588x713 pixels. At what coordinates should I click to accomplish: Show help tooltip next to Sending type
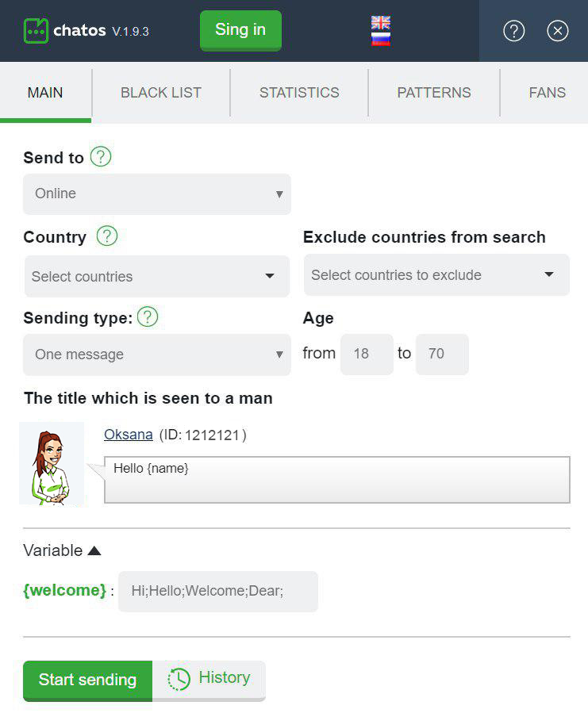point(148,316)
